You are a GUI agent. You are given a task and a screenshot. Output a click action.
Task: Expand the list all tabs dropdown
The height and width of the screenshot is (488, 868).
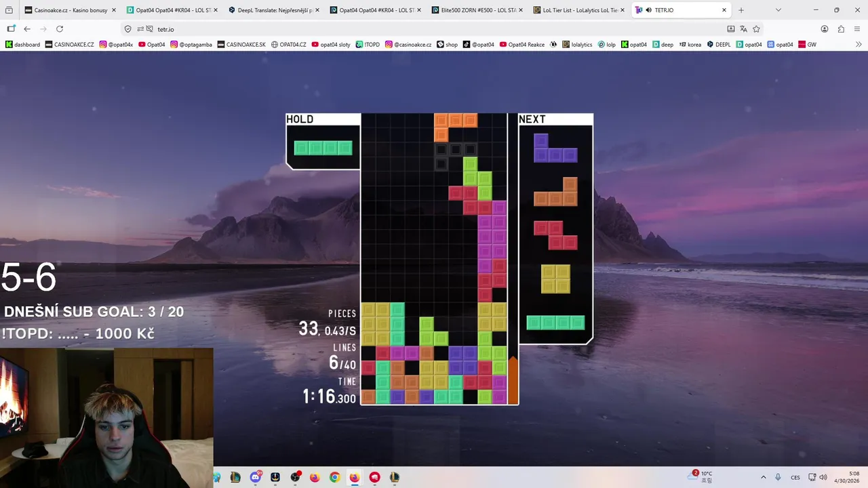[778, 10]
